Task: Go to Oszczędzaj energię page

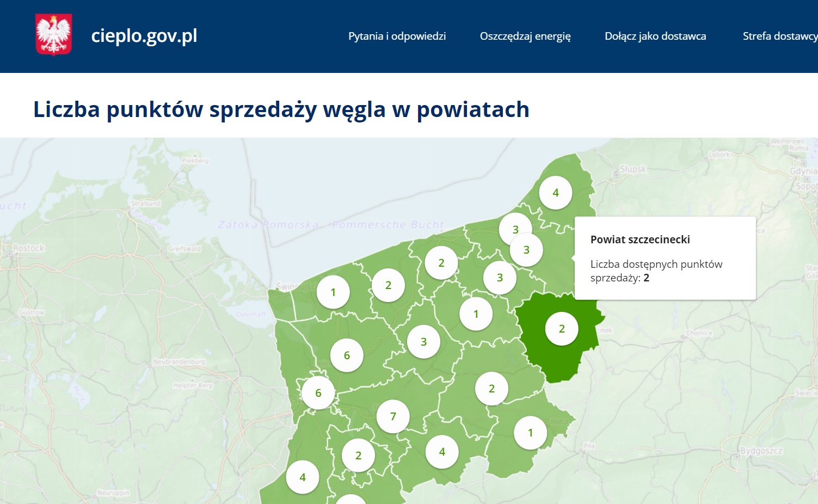Action: (525, 36)
